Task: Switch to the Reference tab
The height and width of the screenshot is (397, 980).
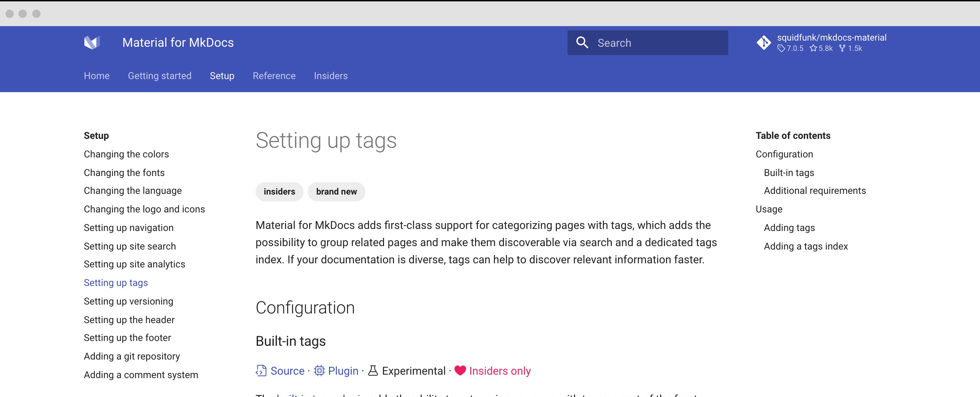Action: click(274, 76)
